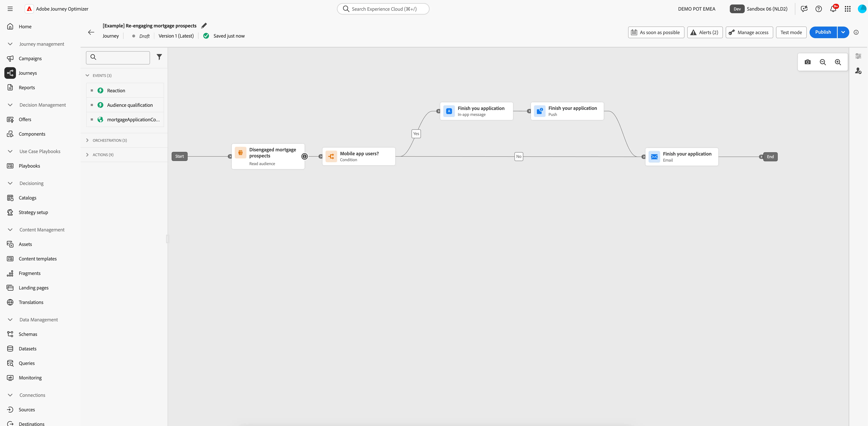
Task: Open the Alerts (2) button
Action: (705, 32)
